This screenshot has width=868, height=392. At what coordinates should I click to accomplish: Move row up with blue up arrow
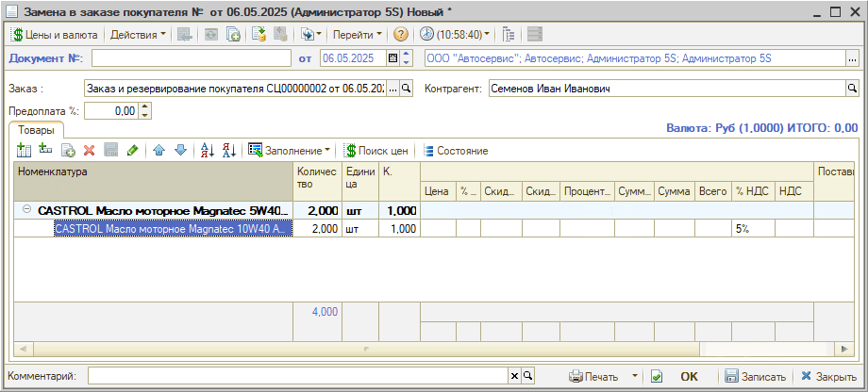(159, 151)
